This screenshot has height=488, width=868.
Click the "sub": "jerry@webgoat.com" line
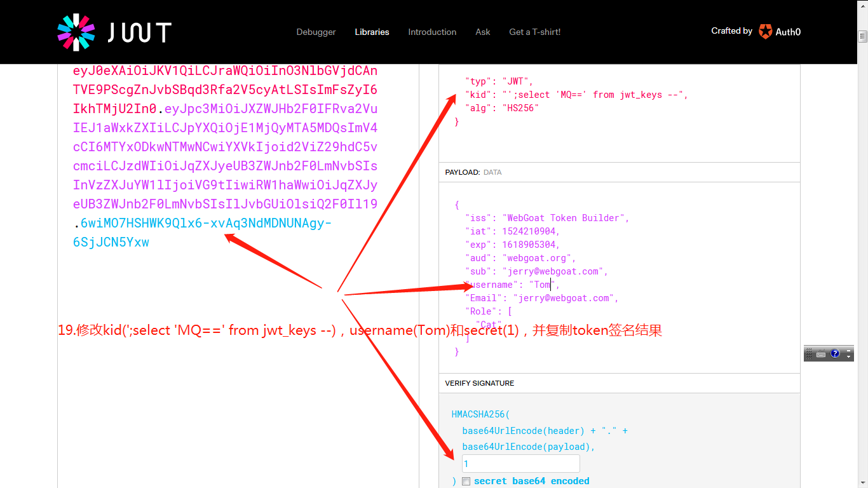[537, 271]
